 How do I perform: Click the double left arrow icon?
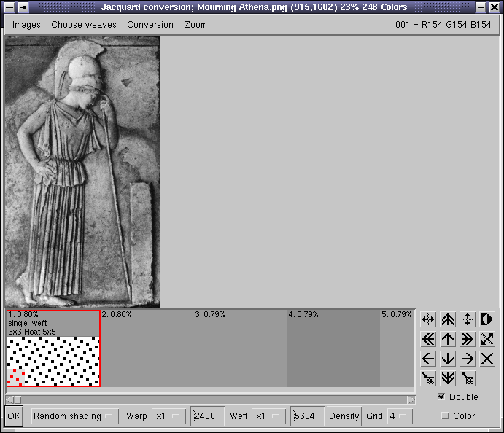pos(428,339)
